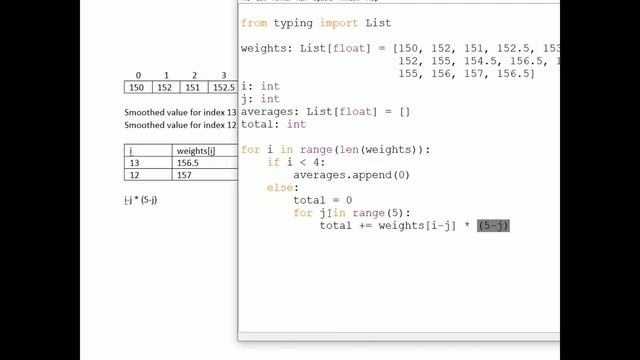This screenshot has height=360, width=640.
Task: Click the 'j: int' declaration line
Action: (x=260, y=99)
